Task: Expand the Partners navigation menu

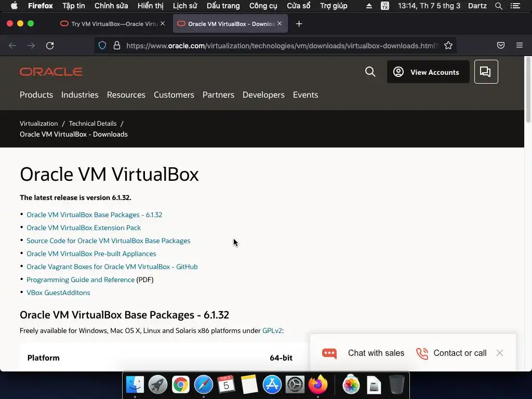Action: (x=219, y=95)
